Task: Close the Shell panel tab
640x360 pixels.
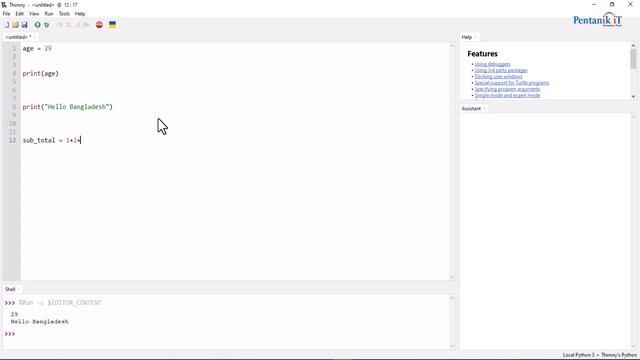Action: pos(19,289)
